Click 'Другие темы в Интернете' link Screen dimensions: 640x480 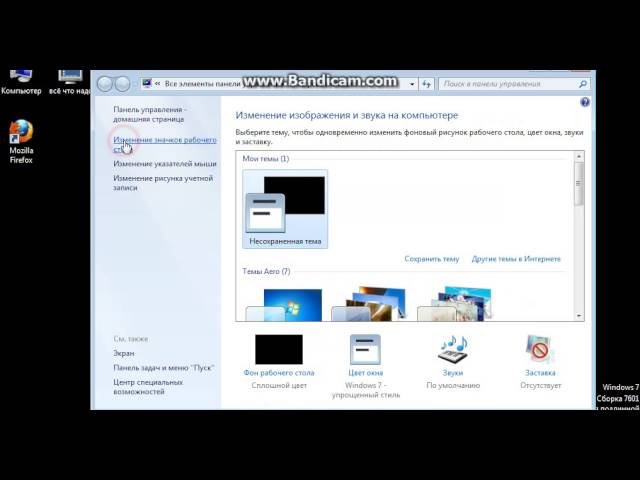516,259
